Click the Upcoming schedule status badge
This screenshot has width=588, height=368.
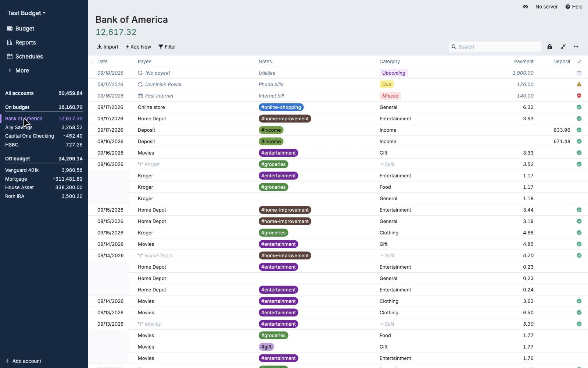point(394,73)
